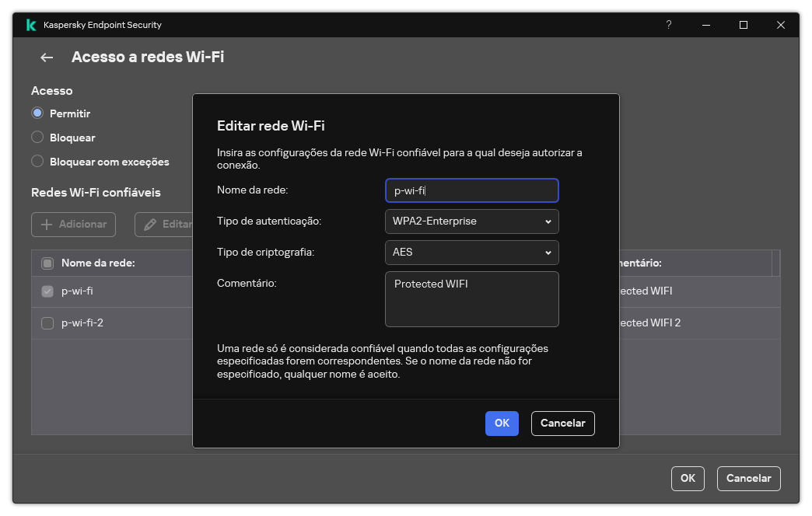This screenshot has width=812, height=516.
Task: Click the back arrow to leave Wi-Fi settings
Action: coord(46,57)
